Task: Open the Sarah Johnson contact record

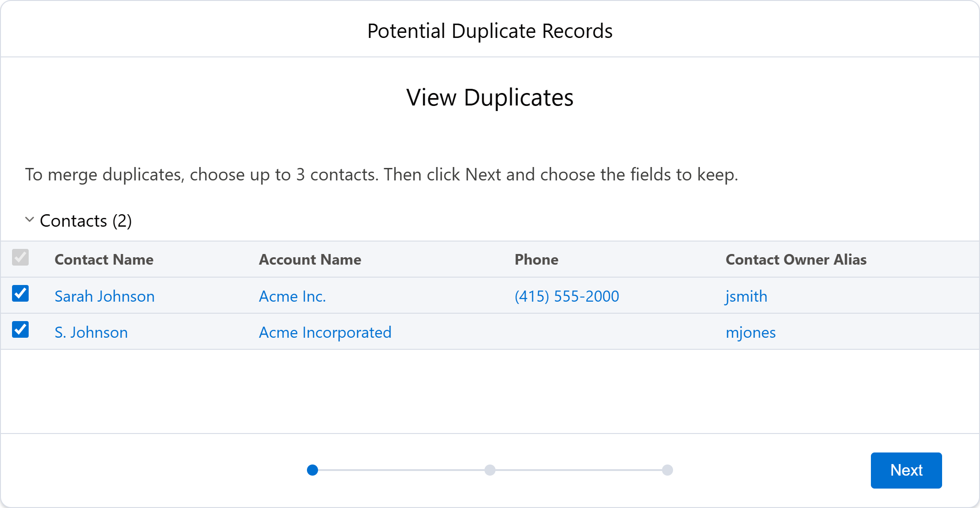Action: coord(104,296)
